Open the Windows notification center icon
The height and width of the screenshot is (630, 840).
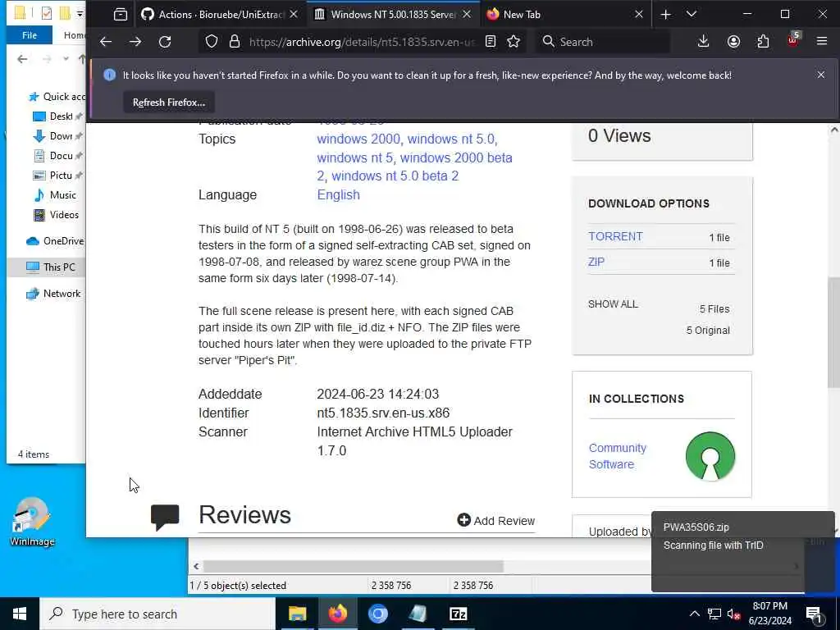coord(814,614)
